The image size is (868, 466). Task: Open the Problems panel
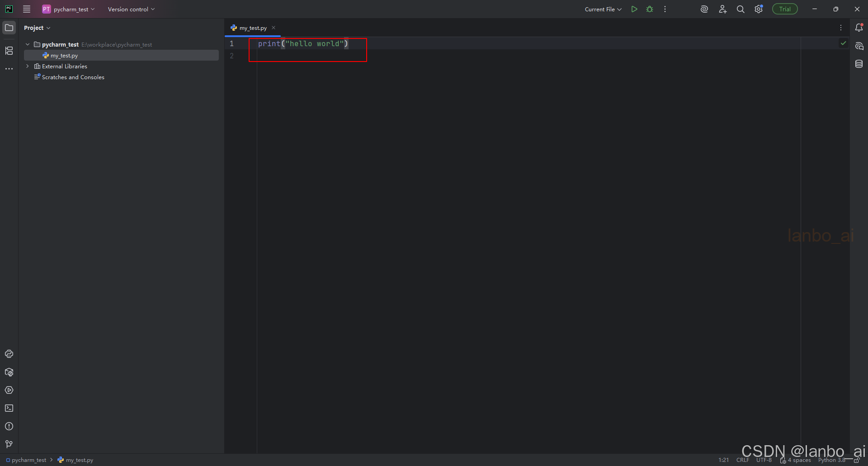coord(9,426)
